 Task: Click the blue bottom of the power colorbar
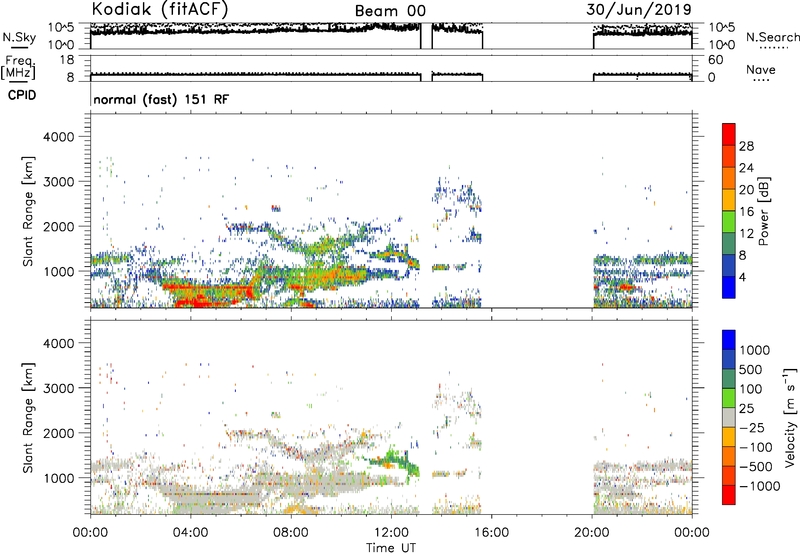(x=729, y=288)
